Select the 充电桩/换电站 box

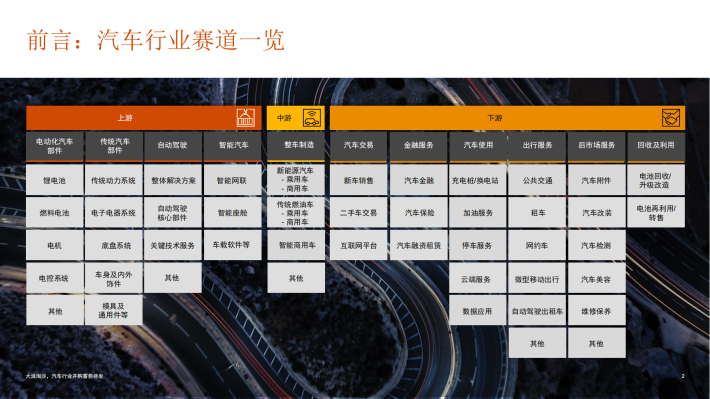477,180
